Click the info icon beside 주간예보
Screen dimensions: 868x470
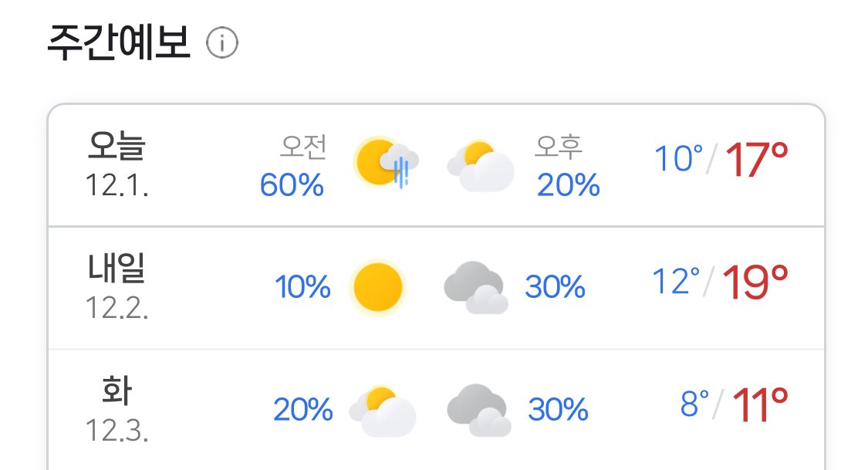[222, 43]
